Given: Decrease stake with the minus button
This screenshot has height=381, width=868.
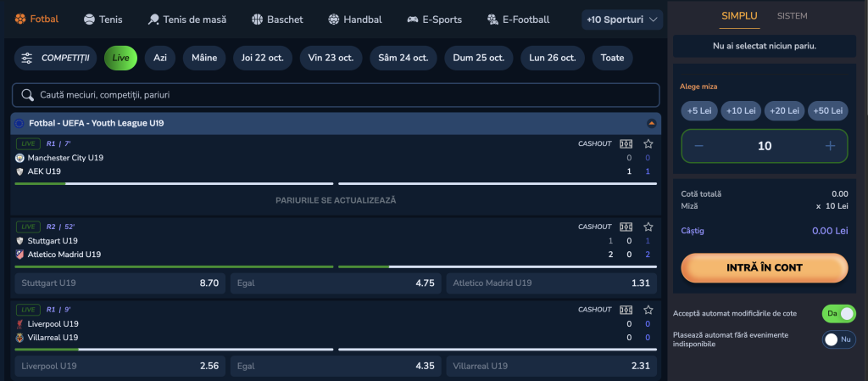Looking at the screenshot, I should (698, 146).
